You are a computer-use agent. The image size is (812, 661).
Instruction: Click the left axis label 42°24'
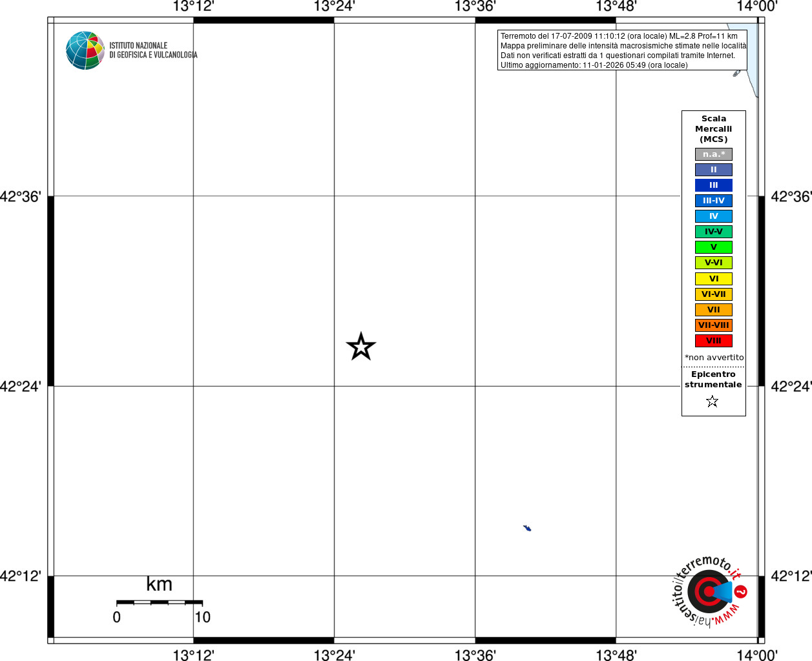[21, 386]
